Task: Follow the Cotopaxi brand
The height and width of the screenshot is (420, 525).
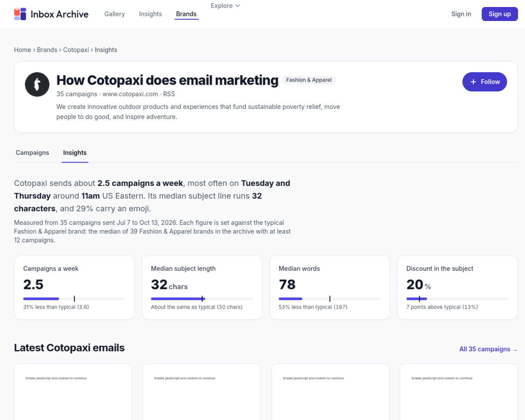Action: click(x=485, y=82)
